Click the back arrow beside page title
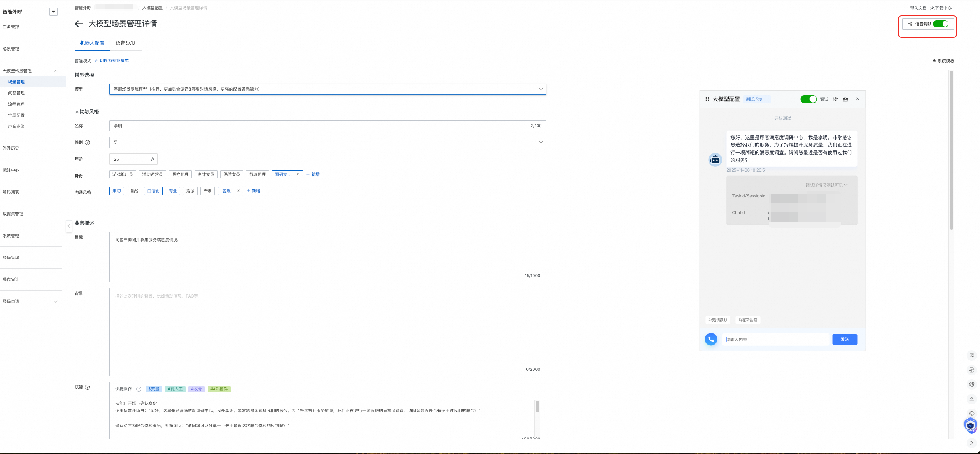Viewport: 980px width, 454px height. point(79,24)
